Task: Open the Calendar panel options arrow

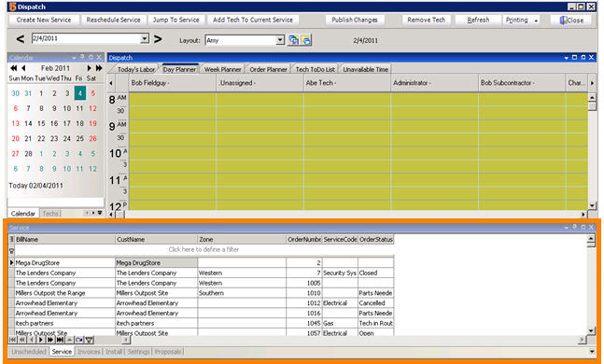Action: (74, 57)
